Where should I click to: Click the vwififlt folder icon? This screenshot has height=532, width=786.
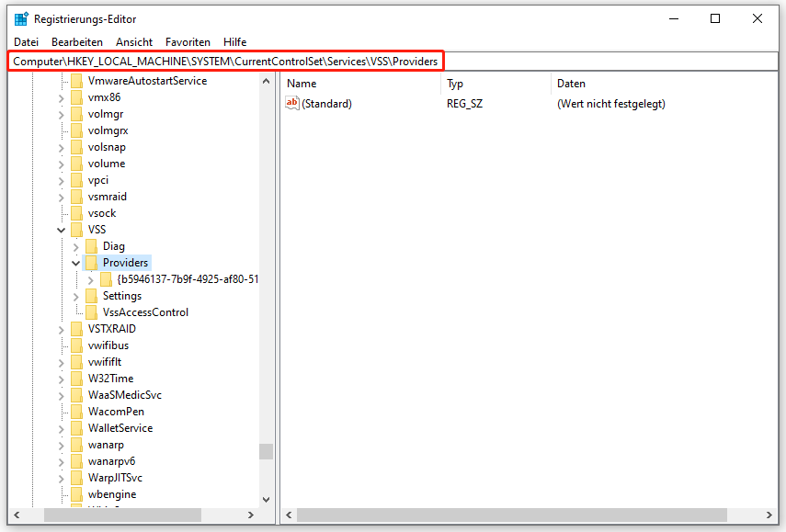pos(76,362)
